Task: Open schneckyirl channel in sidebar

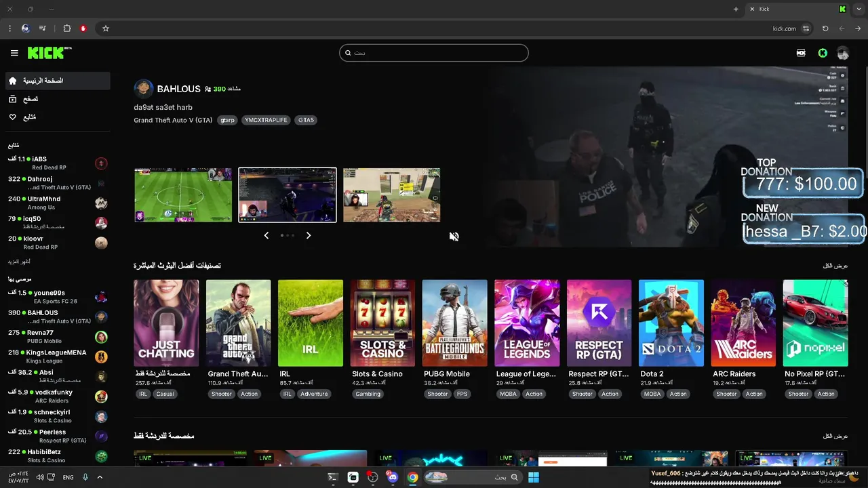Action: click(x=58, y=416)
